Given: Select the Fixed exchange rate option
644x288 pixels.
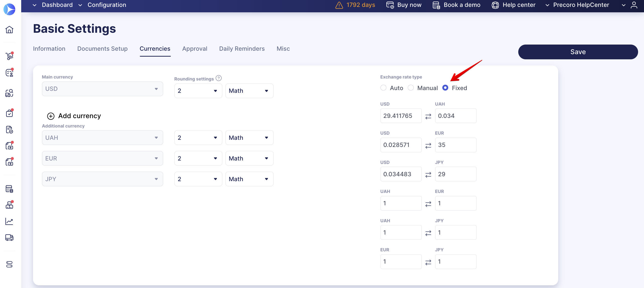Looking at the screenshot, I should click(x=445, y=88).
